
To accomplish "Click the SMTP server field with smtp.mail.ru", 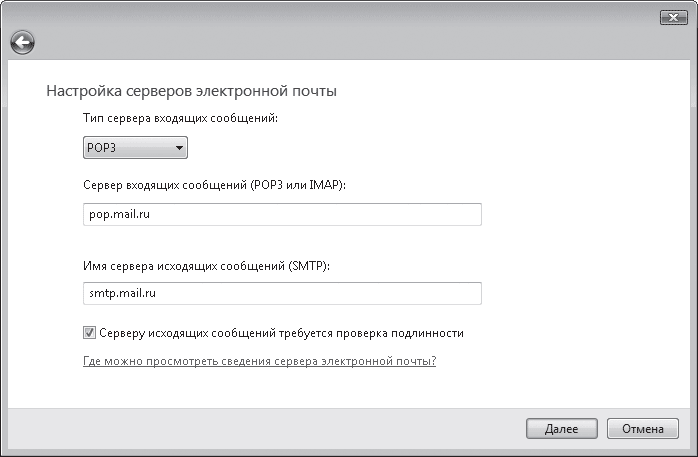I will point(282,293).
